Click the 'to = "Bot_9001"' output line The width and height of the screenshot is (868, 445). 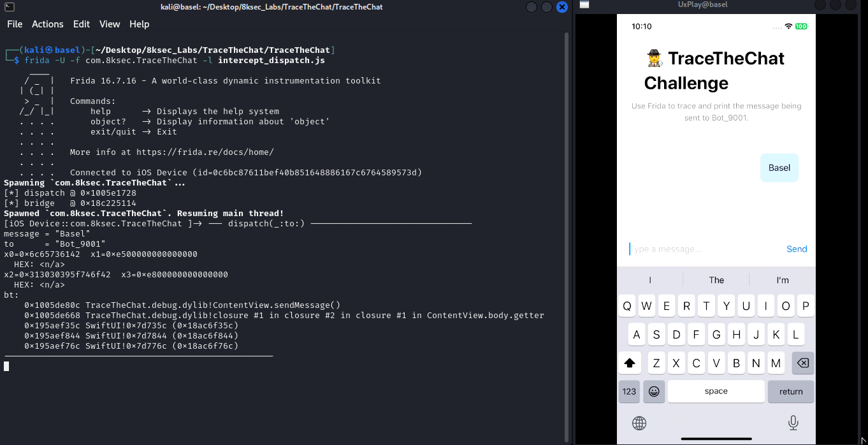55,244
